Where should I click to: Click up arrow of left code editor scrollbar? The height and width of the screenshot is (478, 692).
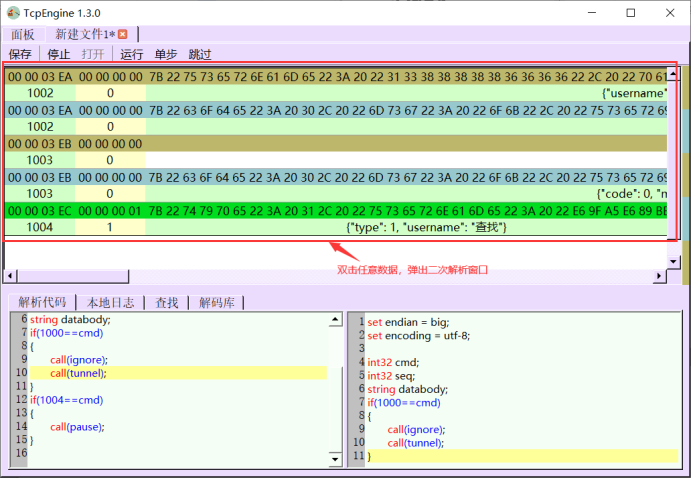click(x=334, y=320)
